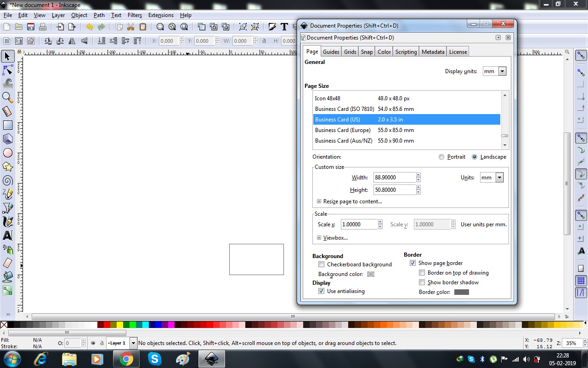
Task: Select the Star and polygon tool
Action: click(x=7, y=167)
